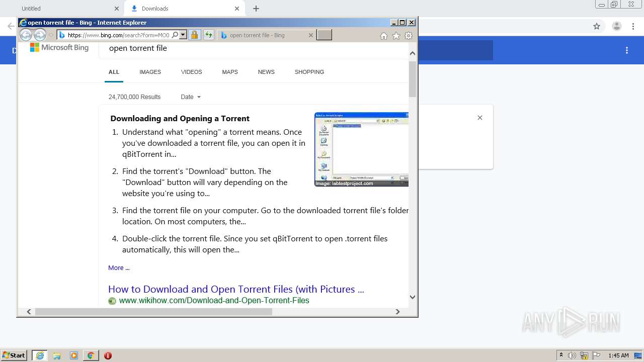Open Chrome's three-dot menu

coord(632,26)
